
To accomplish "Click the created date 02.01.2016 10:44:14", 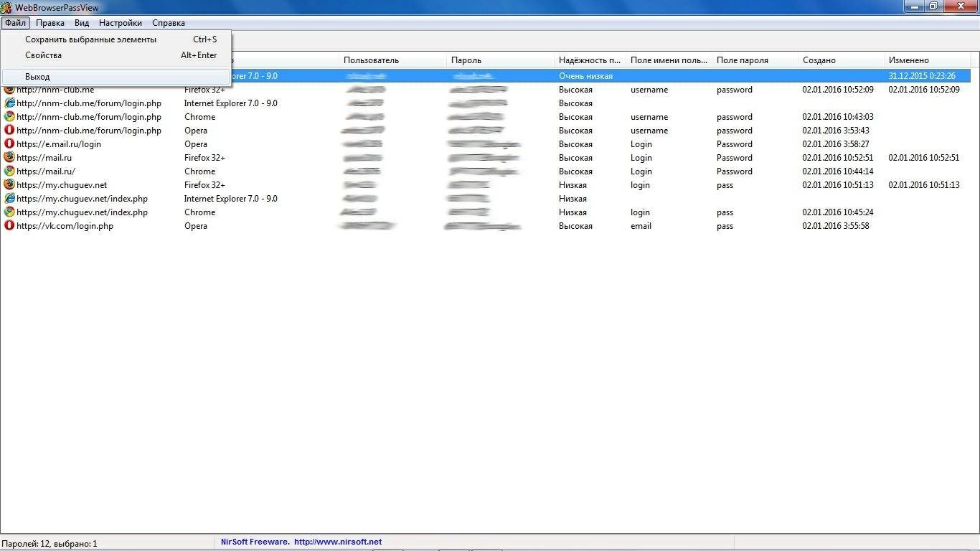I will point(837,171).
